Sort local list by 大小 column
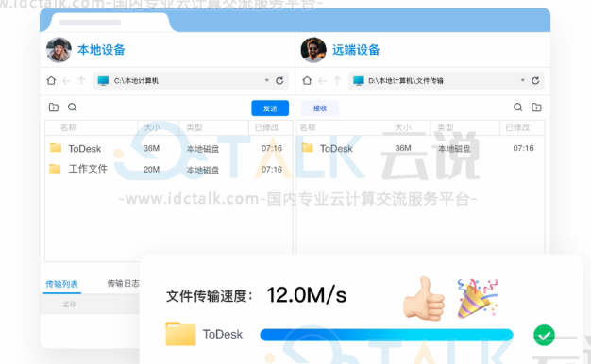The height and width of the screenshot is (364, 591). click(x=152, y=127)
